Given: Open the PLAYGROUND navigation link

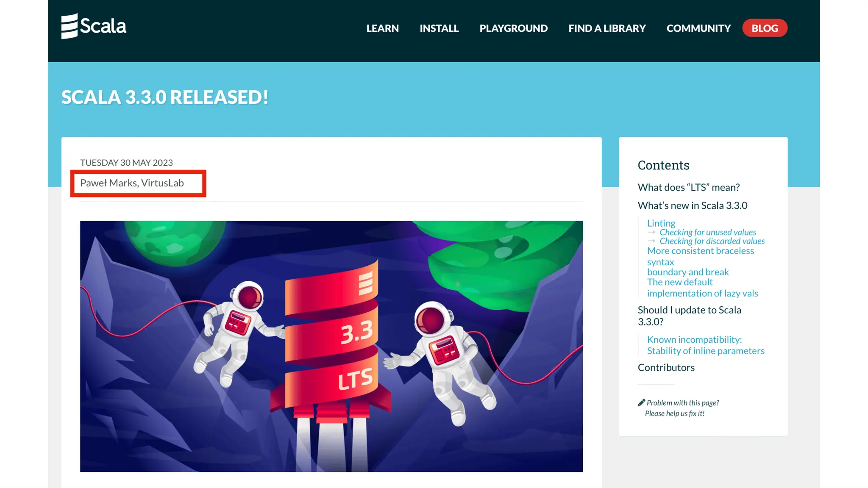Looking at the screenshot, I should [513, 28].
